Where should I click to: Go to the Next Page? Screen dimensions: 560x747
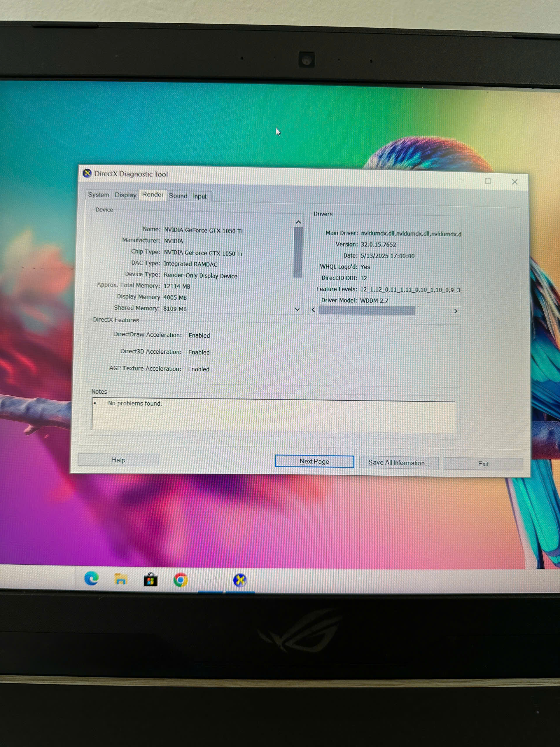click(x=314, y=461)
